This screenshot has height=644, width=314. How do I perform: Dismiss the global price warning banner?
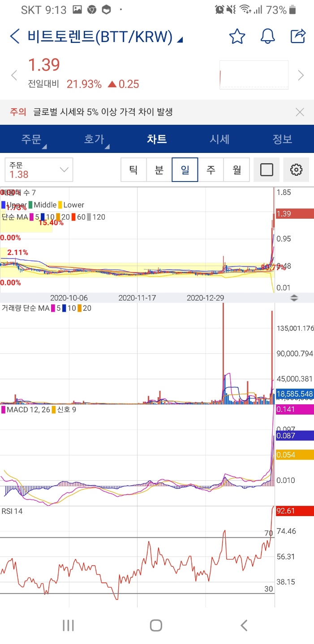(300, 112)
